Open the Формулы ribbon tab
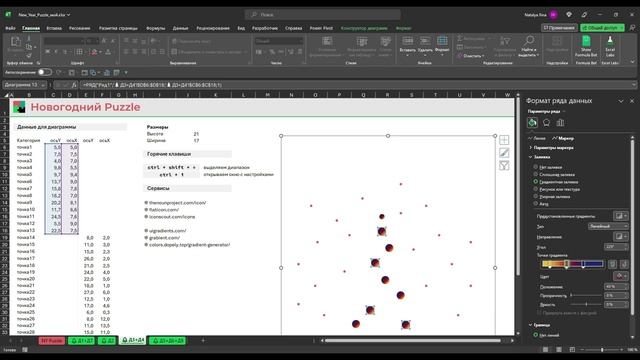 click(x=156, y=28)
